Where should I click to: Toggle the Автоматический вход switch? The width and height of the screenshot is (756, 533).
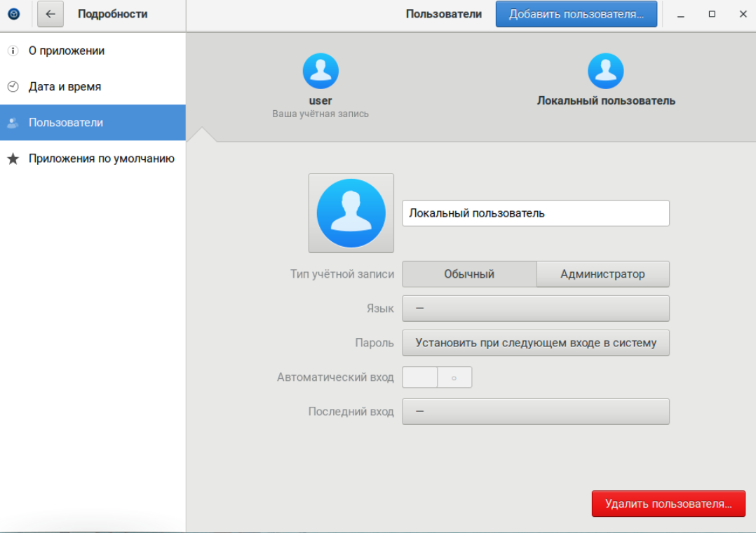click(437, 377)
